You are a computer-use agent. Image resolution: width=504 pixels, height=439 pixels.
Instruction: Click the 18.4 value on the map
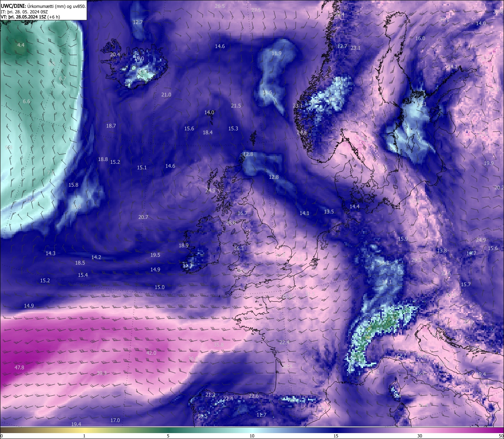(208, 133)
